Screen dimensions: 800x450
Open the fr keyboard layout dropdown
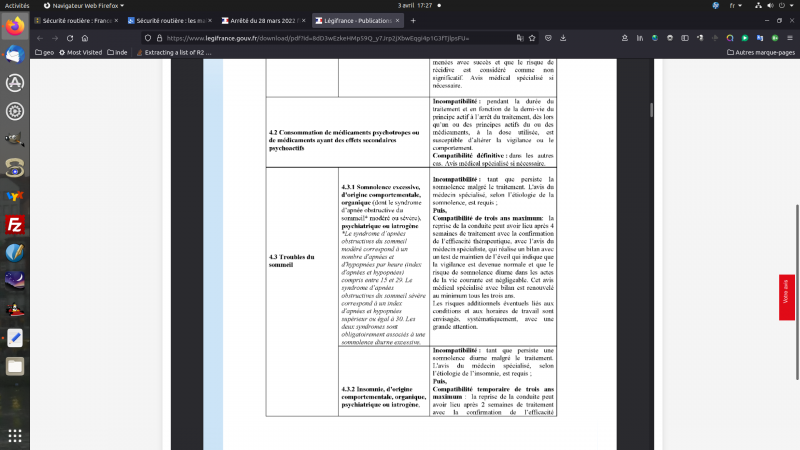point(736,5)
